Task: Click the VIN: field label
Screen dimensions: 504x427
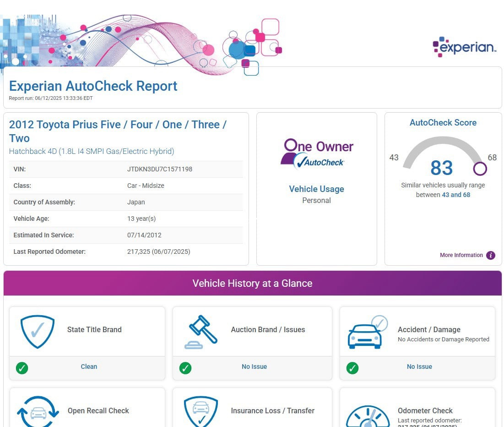Action: [x=20, y=169]
